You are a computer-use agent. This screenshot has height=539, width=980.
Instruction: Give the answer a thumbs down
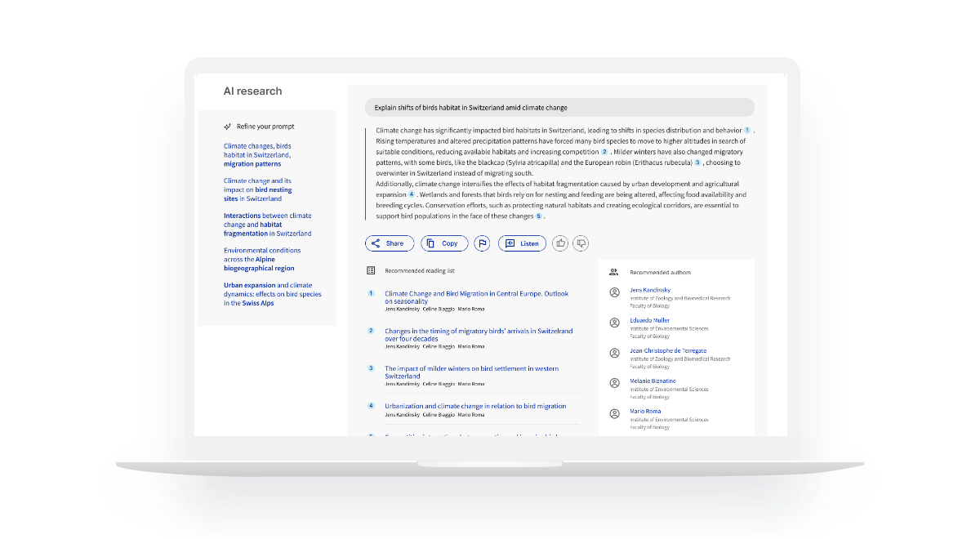tap(581, 243)
